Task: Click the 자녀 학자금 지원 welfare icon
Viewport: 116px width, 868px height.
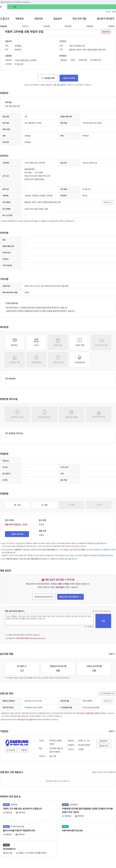Action: (x=101, y=342)
